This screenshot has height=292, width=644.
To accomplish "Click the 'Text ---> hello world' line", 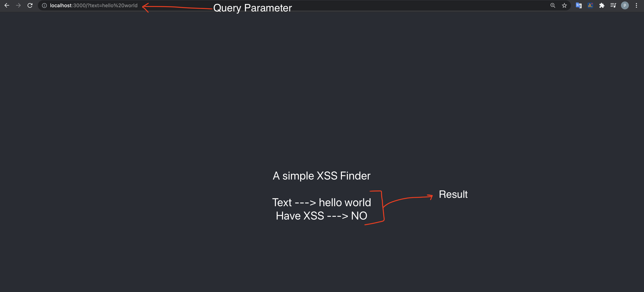I will (x=321, y=202).
